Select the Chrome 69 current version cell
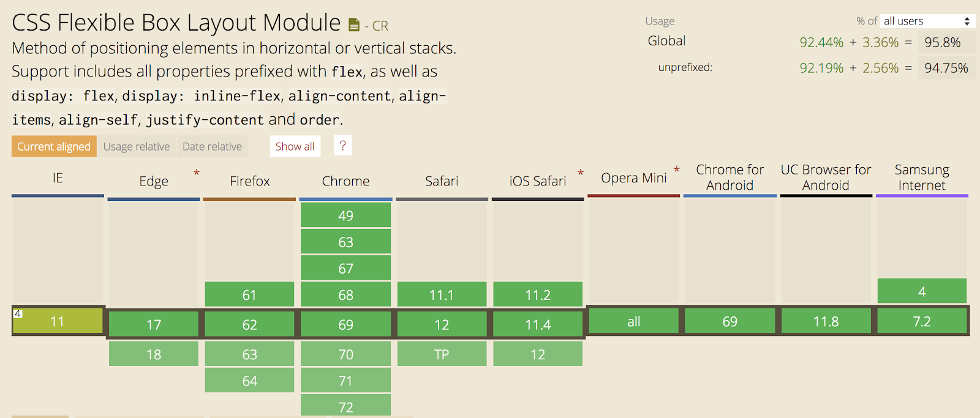Viewport: 980px width, 418px height. [345, 324]
